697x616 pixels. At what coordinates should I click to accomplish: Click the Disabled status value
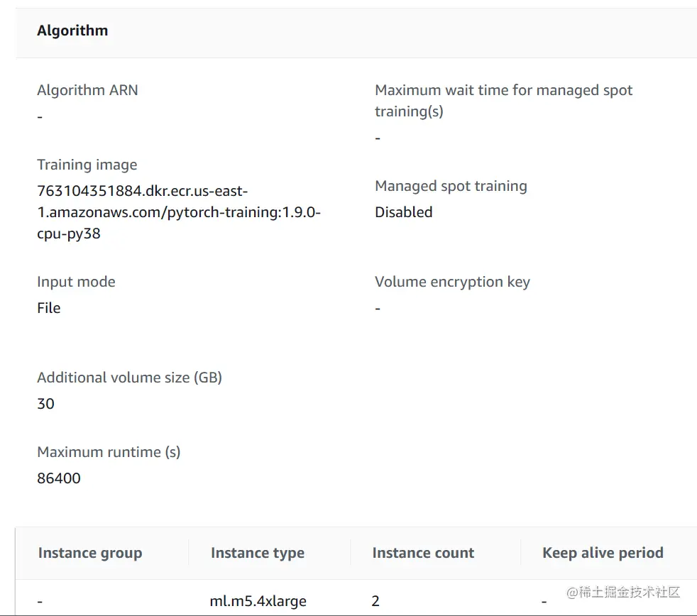coord(403,212)
